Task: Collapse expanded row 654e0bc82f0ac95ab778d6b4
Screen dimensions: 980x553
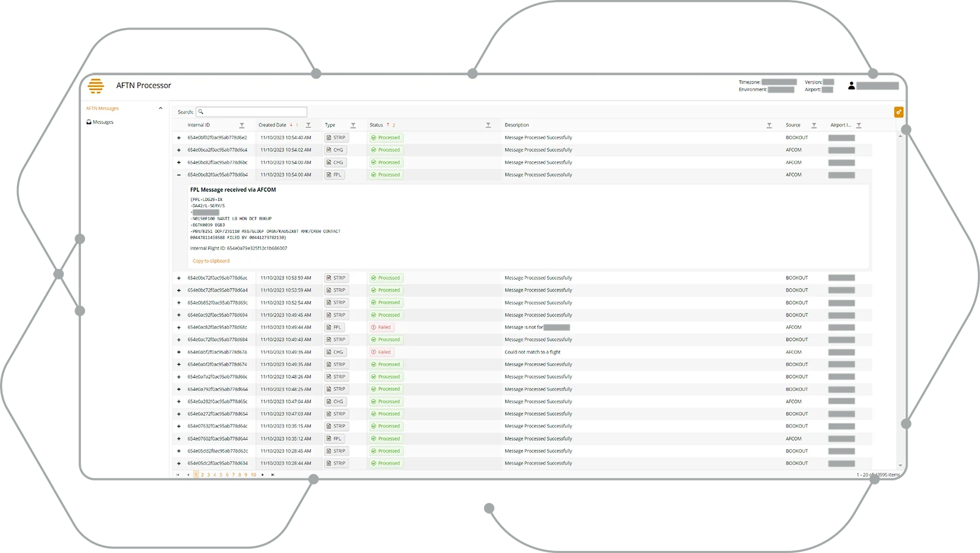Action: 179,175
